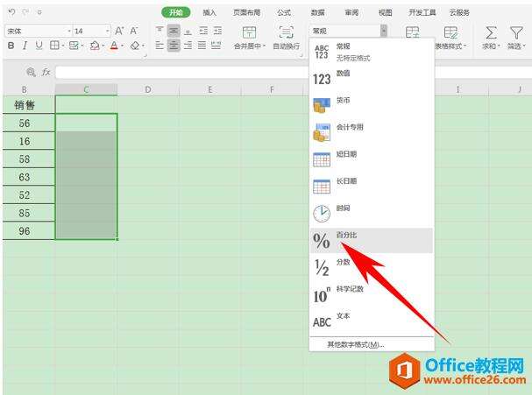
Task: Switch to the 云服务 tab
Action: 459,12
